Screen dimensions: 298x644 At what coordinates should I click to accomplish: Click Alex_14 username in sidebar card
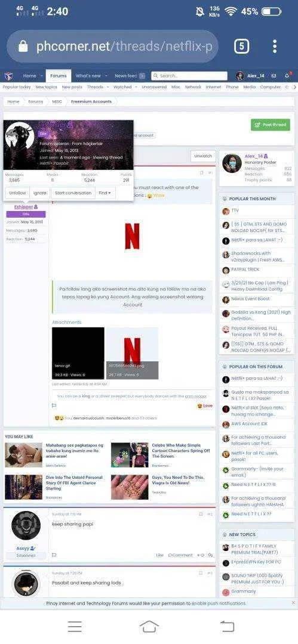pos(254,156)
